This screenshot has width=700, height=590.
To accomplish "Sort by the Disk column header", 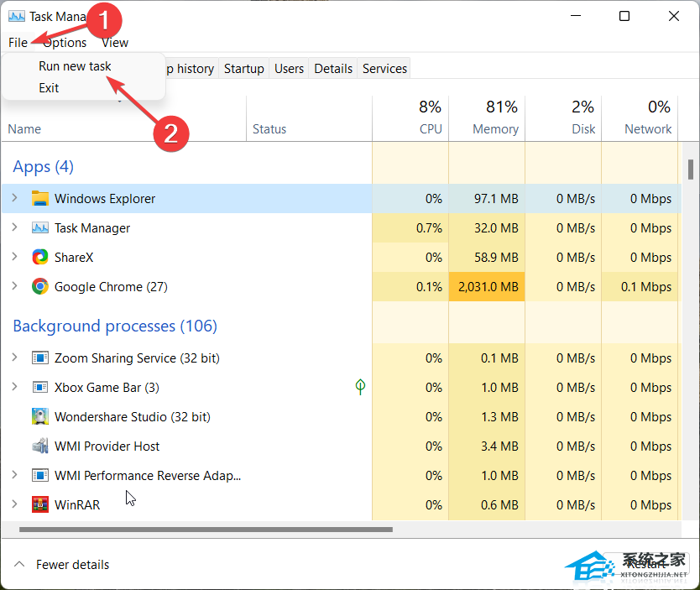I will click(x=563, y=118).
